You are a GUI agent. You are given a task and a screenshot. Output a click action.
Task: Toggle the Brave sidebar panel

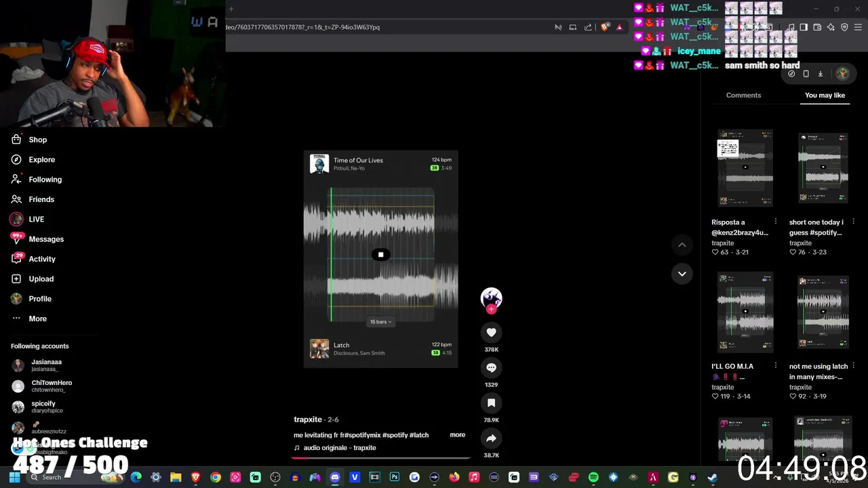click(x=804, y=27)
